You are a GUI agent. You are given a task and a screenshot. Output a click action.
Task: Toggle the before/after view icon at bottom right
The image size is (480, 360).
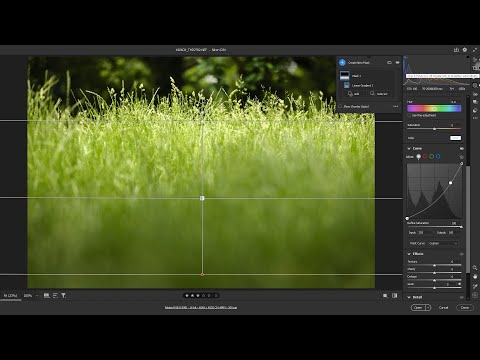(395, 296)
